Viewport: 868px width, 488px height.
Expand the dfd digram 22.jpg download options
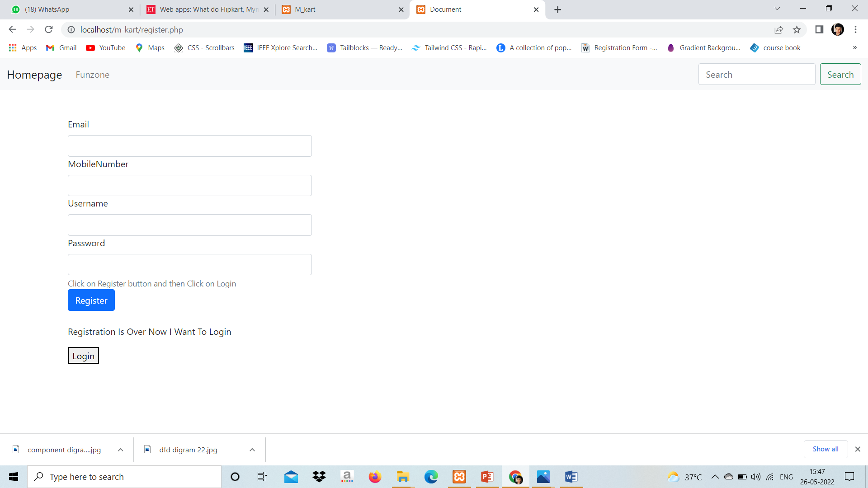click(252, 450)
